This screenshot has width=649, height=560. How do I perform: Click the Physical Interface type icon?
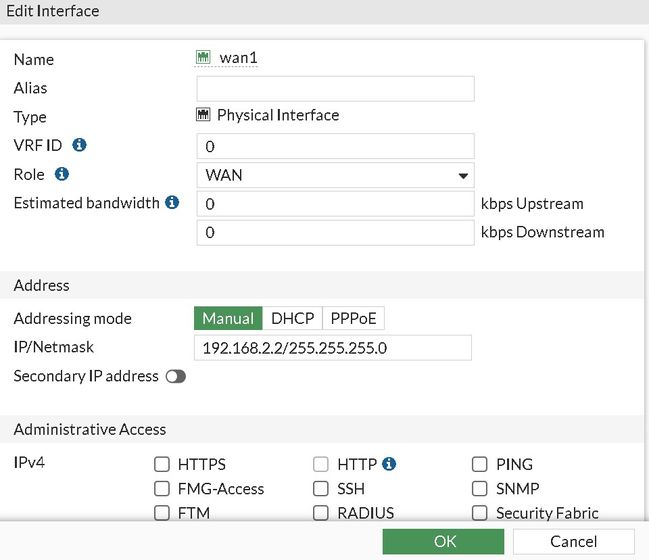tap(203, 115)
